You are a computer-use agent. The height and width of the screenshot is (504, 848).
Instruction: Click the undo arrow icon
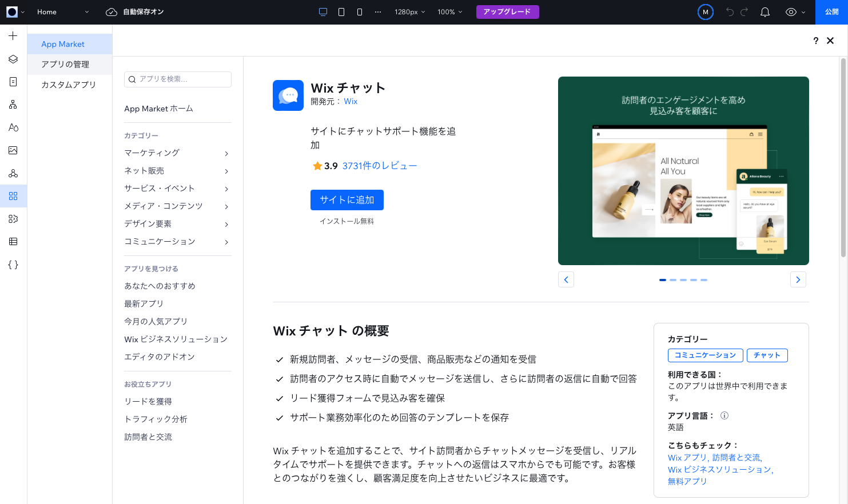(x=730, y=12)
